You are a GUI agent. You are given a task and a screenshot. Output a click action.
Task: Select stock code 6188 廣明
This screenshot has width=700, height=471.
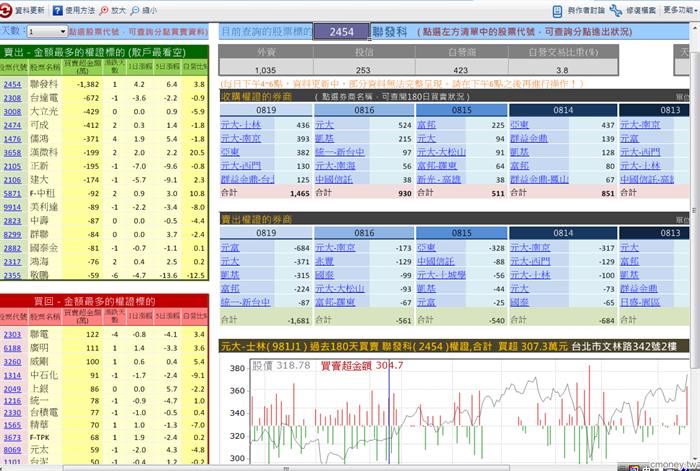[12, 348]
